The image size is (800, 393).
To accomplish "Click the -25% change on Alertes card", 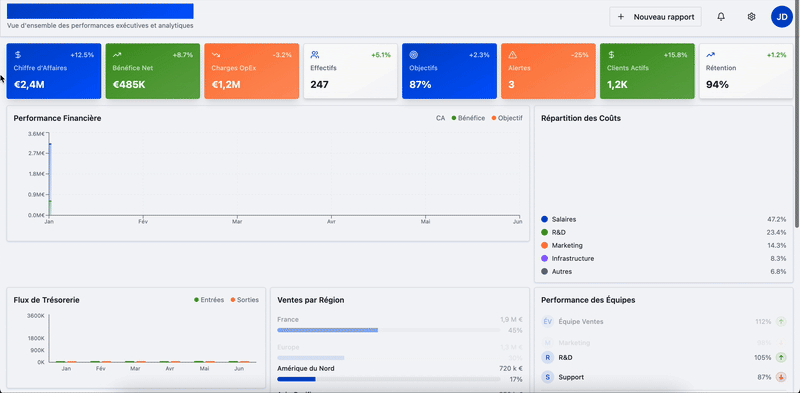I will (580, 55).
